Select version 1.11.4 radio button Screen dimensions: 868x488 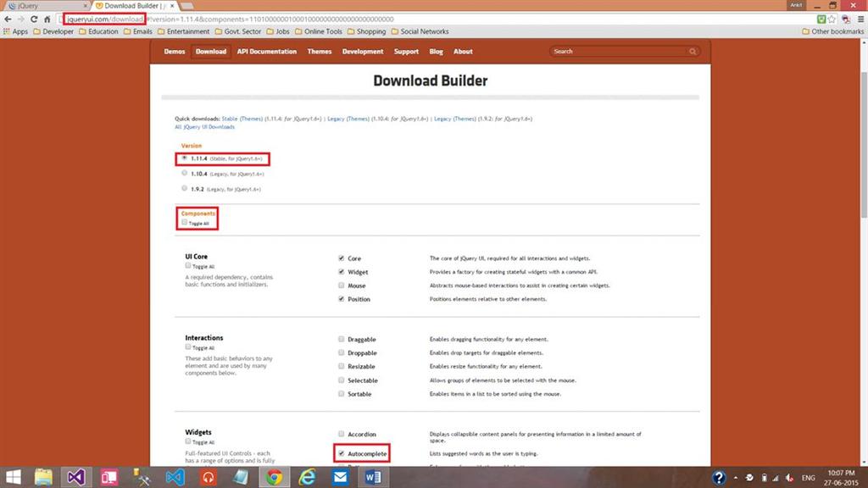tap(184, 158)
